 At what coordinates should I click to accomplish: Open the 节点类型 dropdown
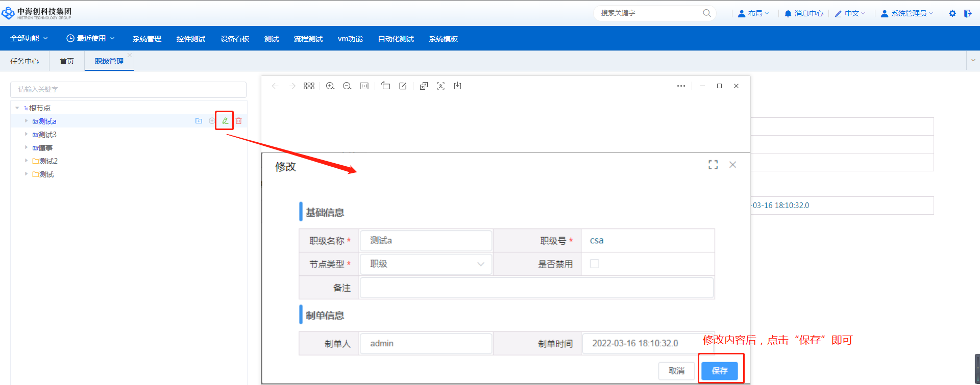pyautogui.click(x=426, y=264)
